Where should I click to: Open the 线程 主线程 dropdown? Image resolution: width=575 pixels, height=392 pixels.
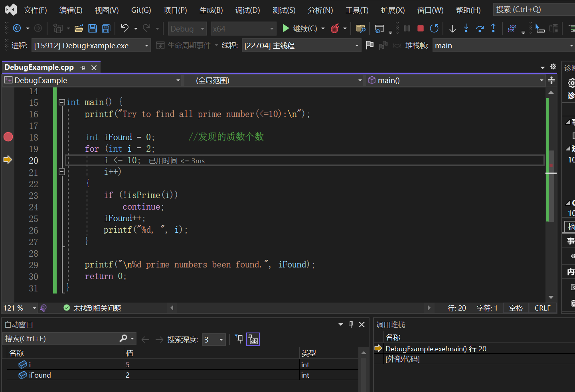point(301,46)
